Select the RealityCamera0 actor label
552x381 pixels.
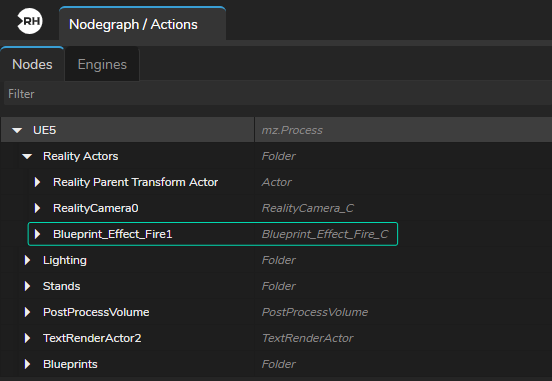click(95, 208)
